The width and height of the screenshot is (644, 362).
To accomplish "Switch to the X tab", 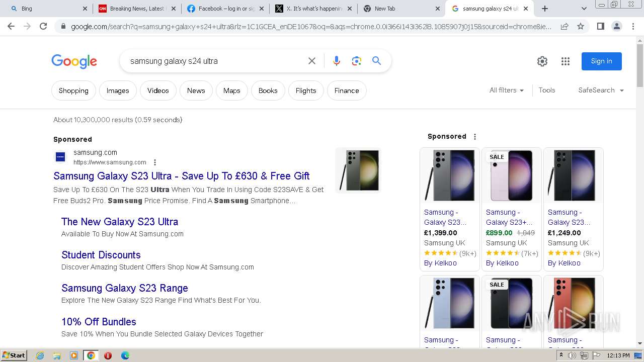I will pyautogui.click(x=313, y=9).
